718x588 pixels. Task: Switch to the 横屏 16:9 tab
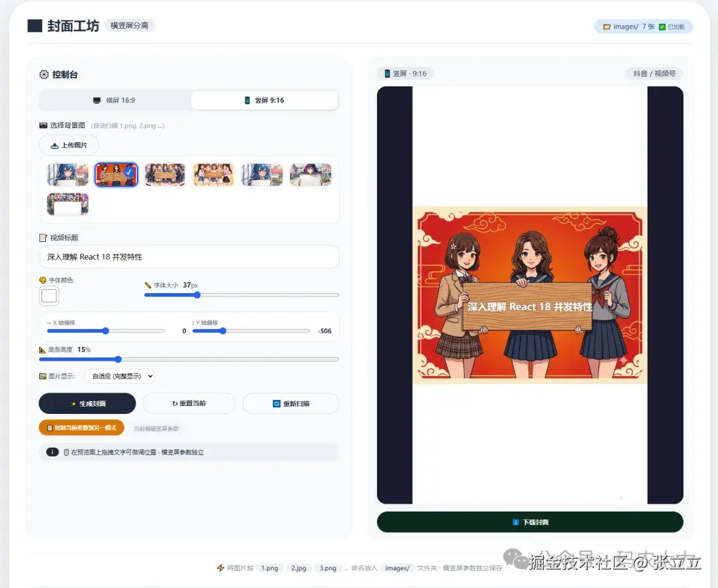[x=114, y=100]
